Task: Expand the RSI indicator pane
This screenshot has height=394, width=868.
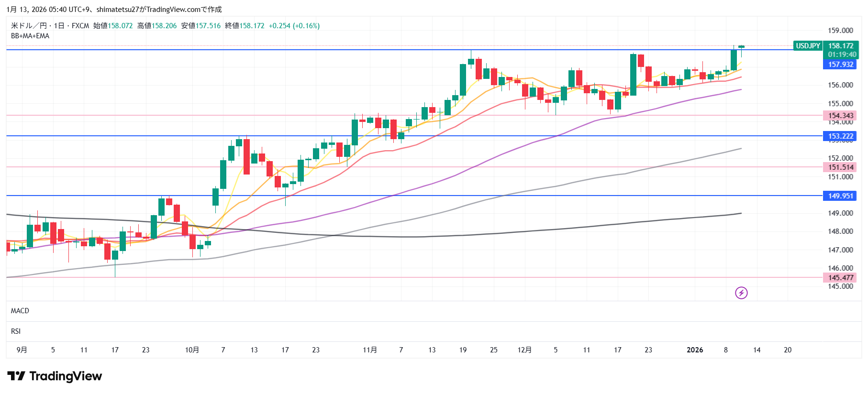Action: click(16, 331)
